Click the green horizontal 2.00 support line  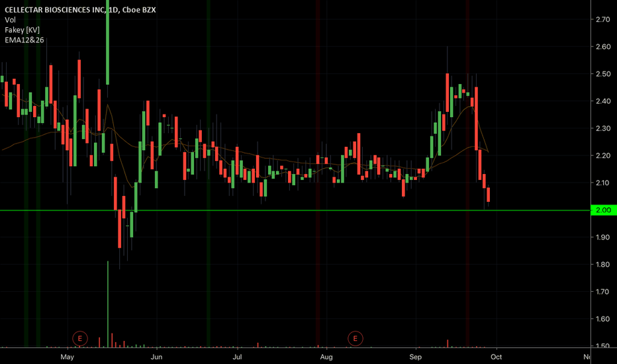point(295,210)
